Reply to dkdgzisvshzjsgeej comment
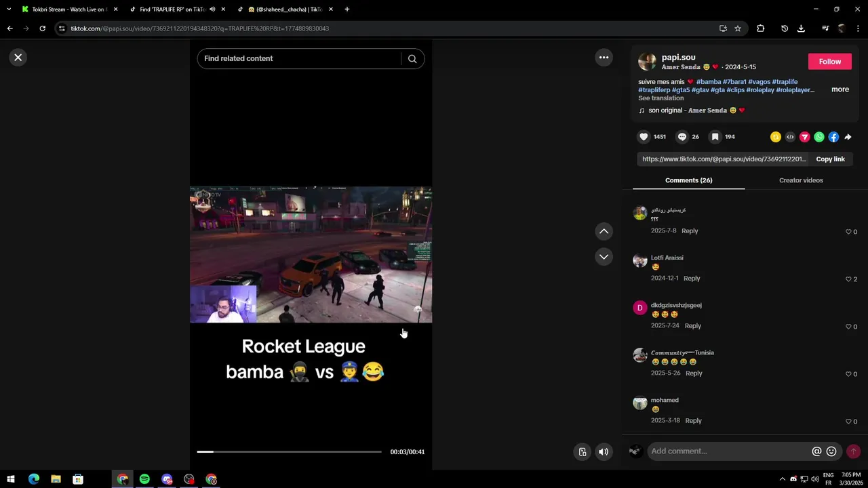The height and width of the screenshot is (488, 868). click(692, 326)
